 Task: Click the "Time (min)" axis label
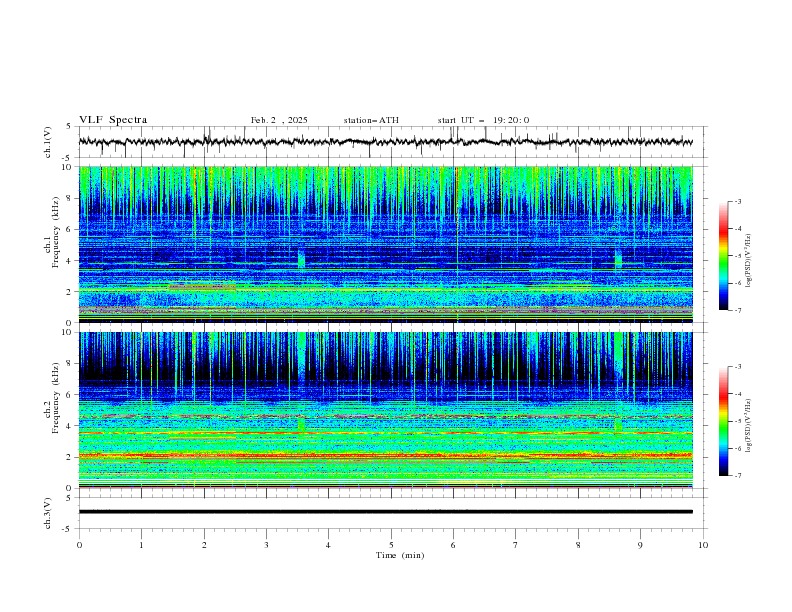point(400,555)
